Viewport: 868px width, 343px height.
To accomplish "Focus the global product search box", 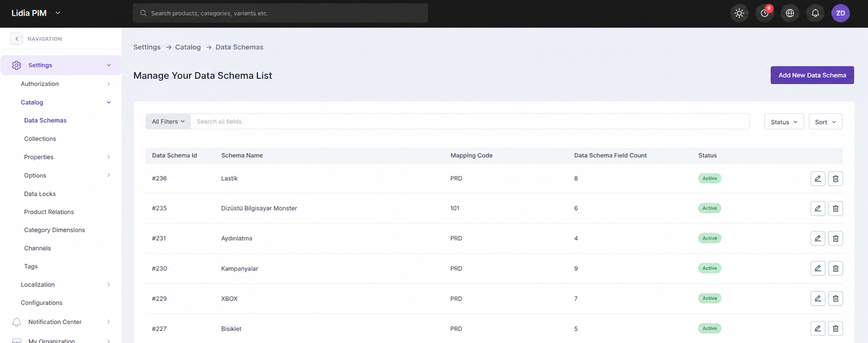I will click(x=280, y=13).
